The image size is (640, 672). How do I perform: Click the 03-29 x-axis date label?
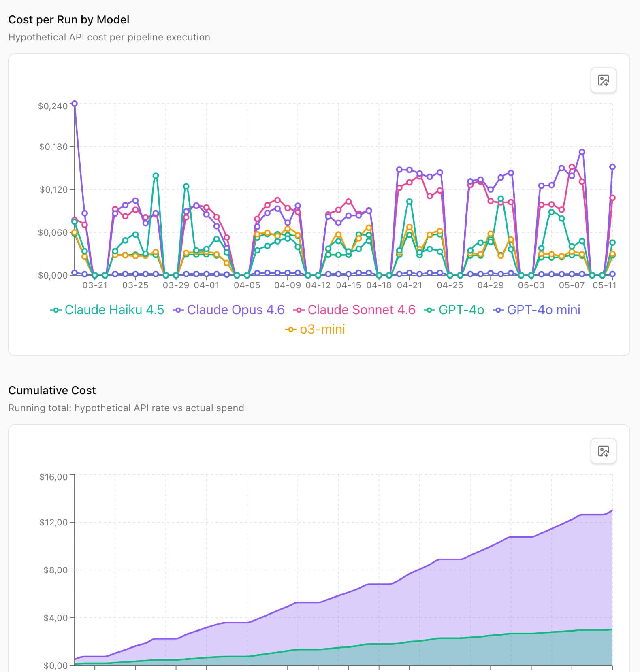tap(176, 285)
